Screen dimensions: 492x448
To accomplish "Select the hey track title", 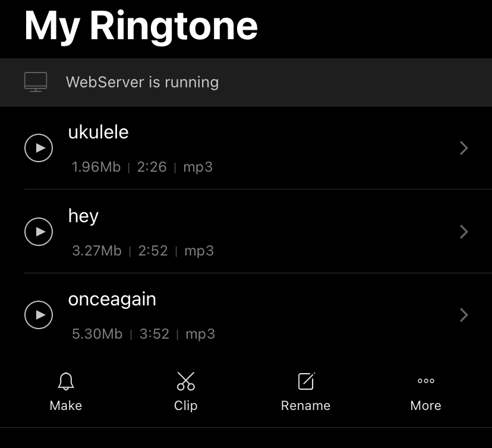I will 83,216.
